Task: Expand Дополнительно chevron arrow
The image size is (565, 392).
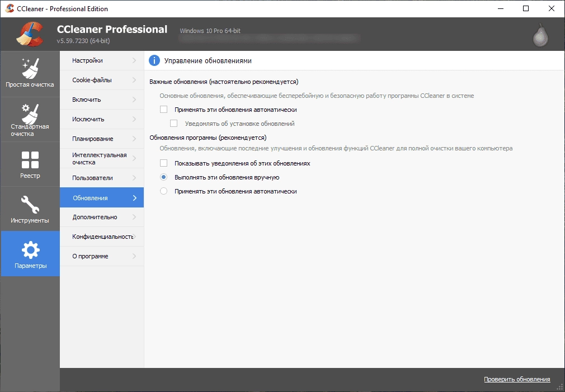Action: click(134, 217)
